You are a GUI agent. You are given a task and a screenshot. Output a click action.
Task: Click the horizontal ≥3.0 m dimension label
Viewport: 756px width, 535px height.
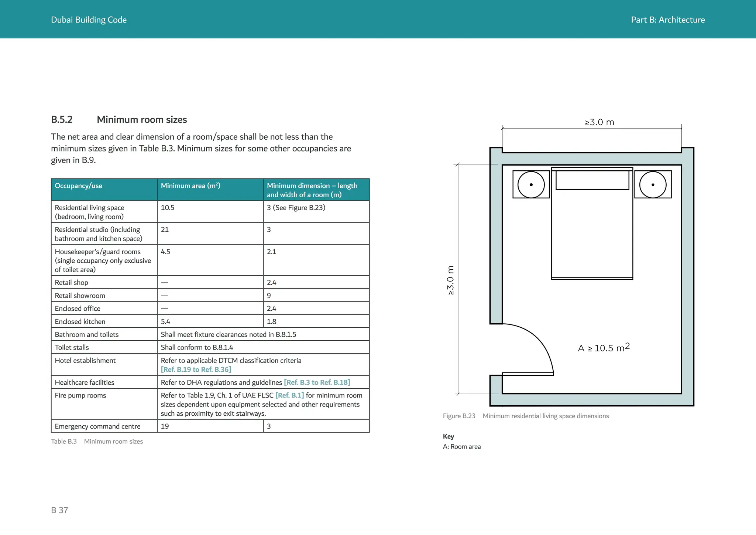(x=599, y=122)
